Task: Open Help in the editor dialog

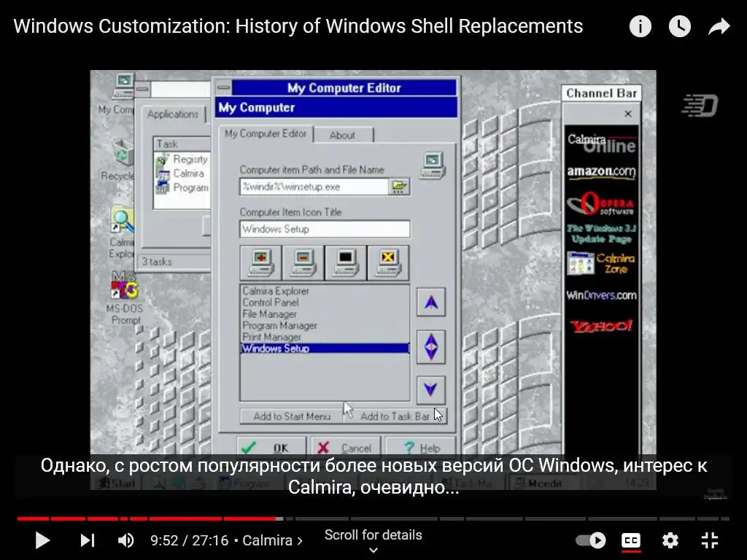Action: (x=420, y=448)
